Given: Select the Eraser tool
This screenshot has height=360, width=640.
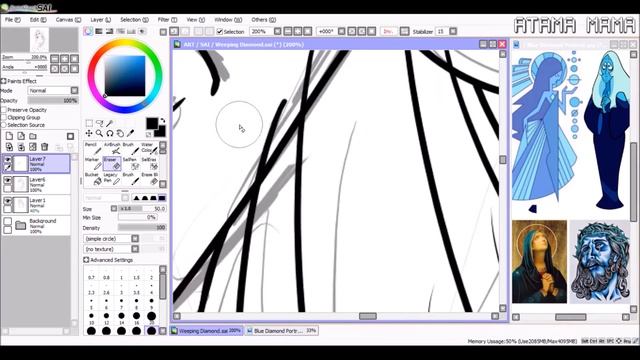Looking at the screenshot, I should point(111,164).
